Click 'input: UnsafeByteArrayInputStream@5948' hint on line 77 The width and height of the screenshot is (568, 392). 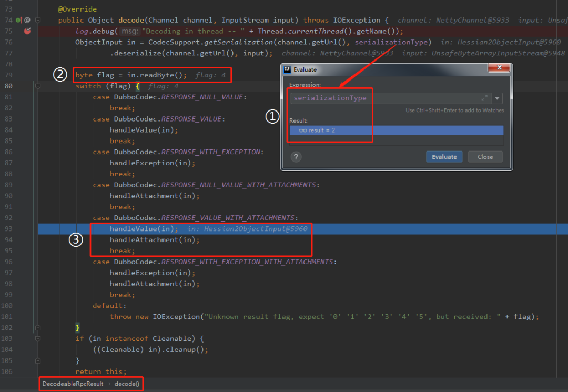(x=484, y=53)
